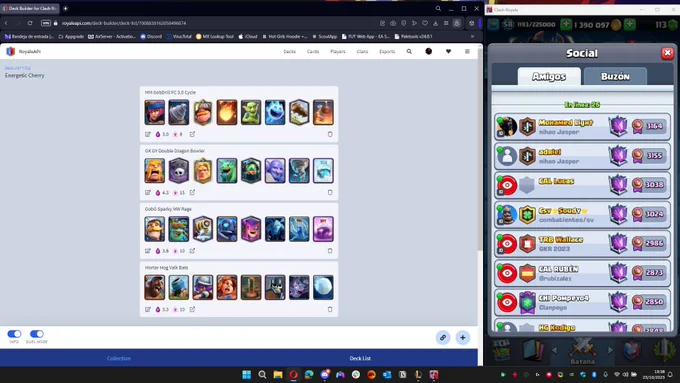Copy deck list link with the chain button
The width and height of the screenshot is (680, 383).
pyautogui.click(x=443, y=337)
